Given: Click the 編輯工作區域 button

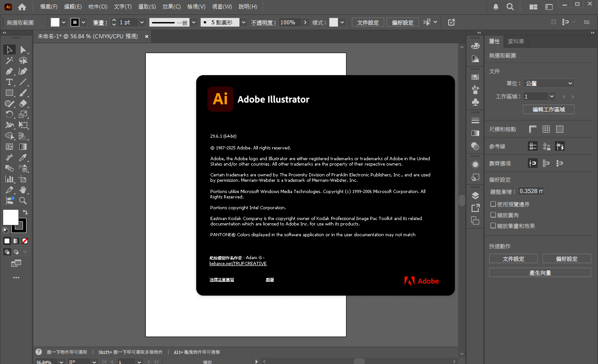Looking at the screenshot, I should point(549,109).
